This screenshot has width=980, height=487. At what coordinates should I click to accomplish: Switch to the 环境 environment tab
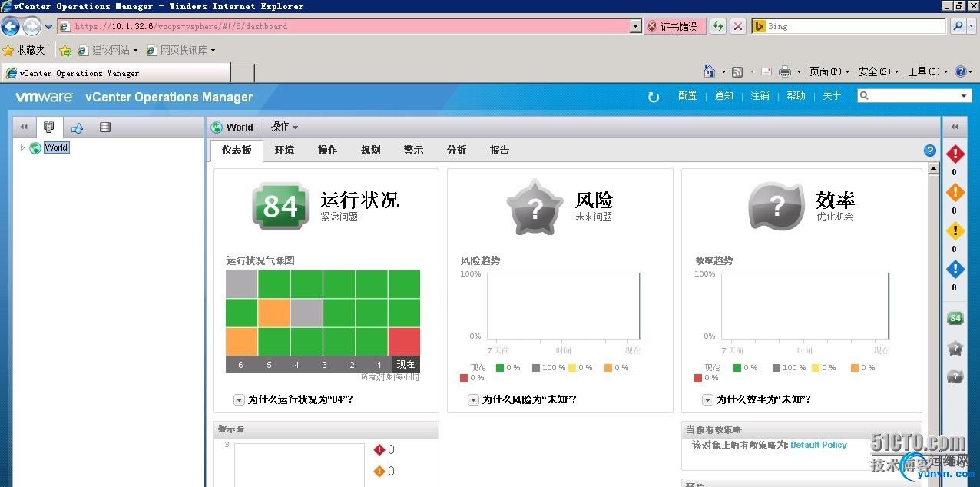(x=284, y=151)
